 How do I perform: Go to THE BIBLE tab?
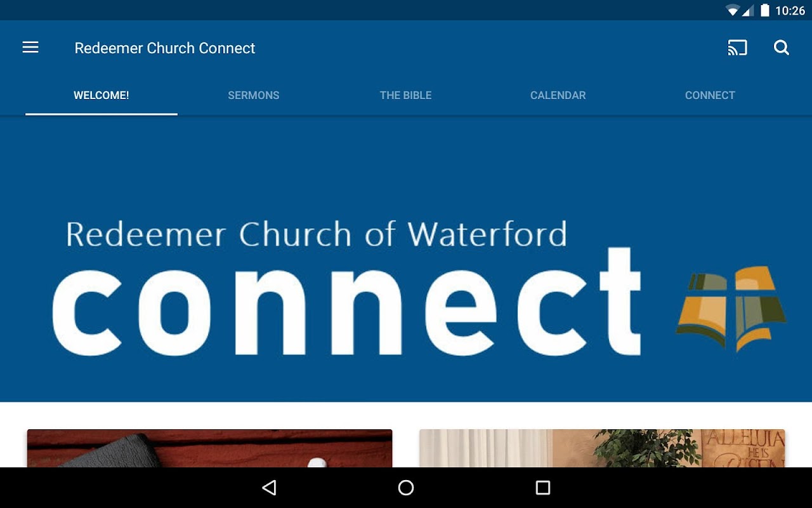[x=406, y=95]
